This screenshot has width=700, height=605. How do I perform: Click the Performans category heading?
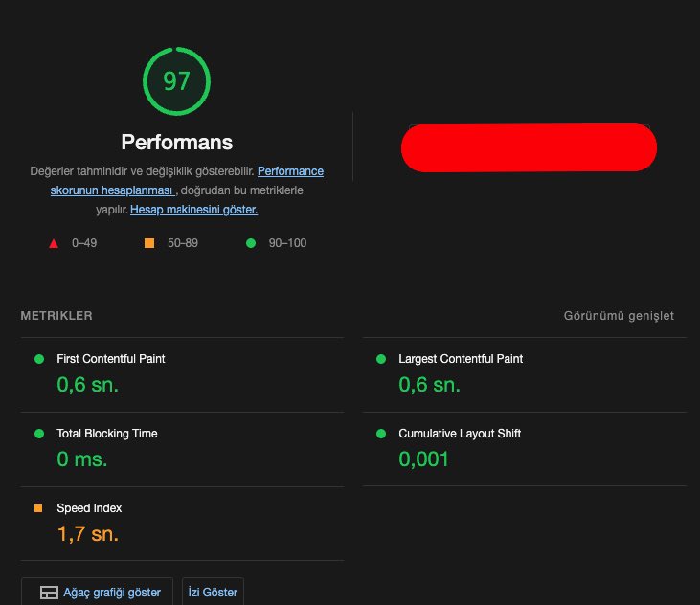177,143
